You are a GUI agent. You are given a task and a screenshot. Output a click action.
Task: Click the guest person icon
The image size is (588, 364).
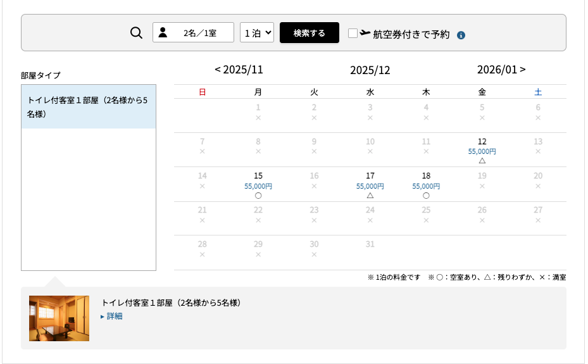pyautogui.click(x=163, y=33)
